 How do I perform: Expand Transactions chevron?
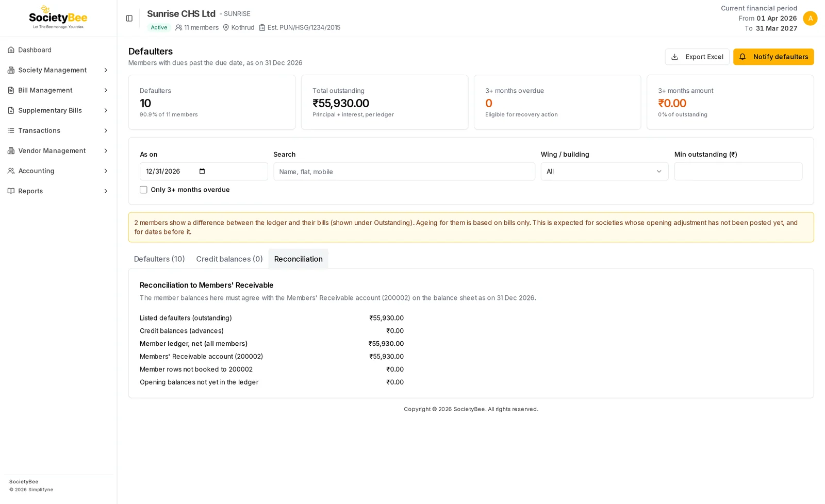tap(106, 130)
